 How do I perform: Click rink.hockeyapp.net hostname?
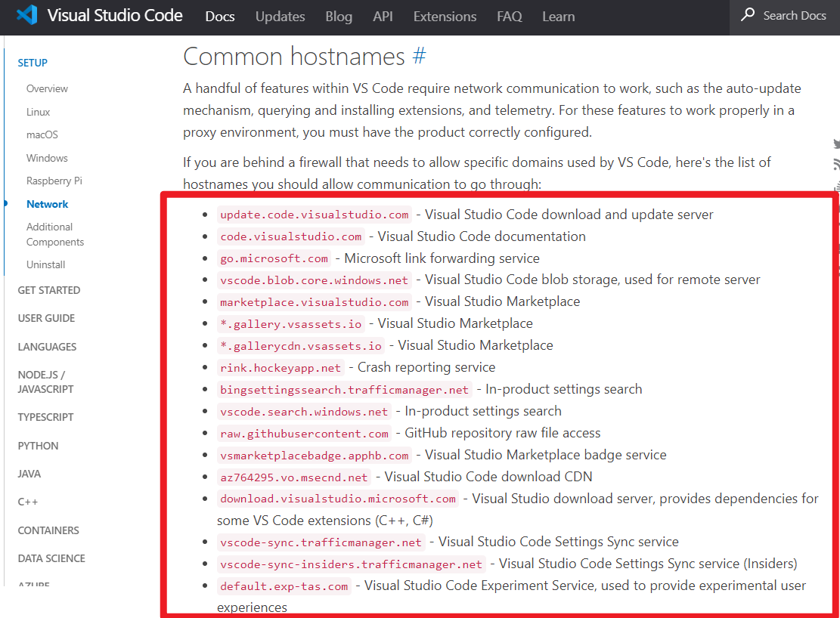tap(281, 368)
